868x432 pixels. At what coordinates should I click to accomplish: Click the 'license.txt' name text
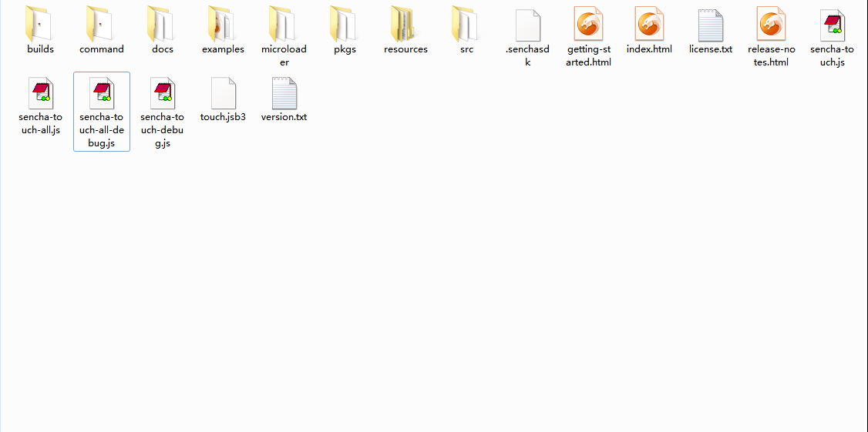click(711, 49)
